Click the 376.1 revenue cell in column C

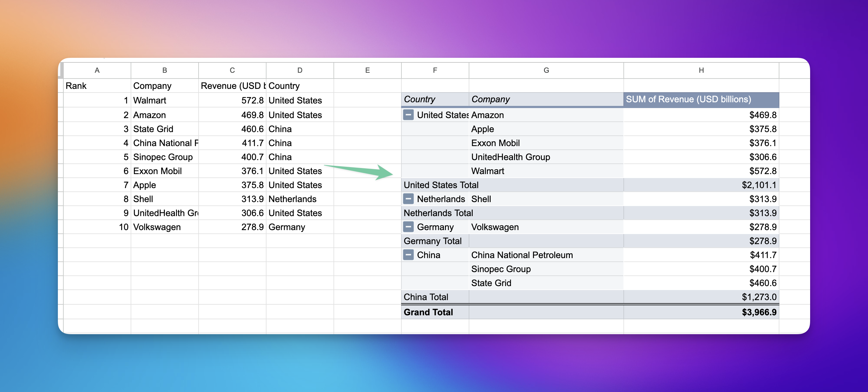click(x=232, y=171)
